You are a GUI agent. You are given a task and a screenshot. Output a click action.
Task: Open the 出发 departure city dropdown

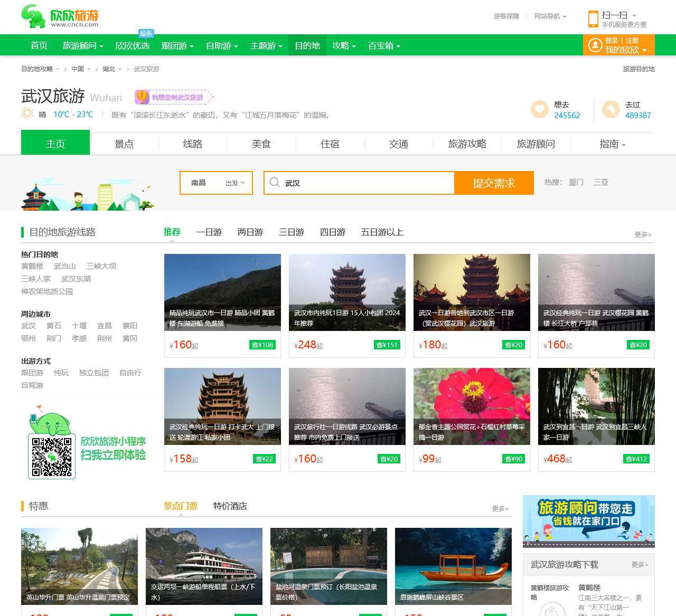(x=232, y=183)
